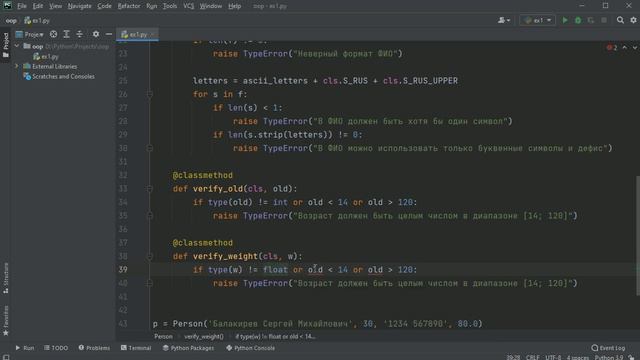Click the editor vertical scrollbar thumb

[x=638, y=235]
